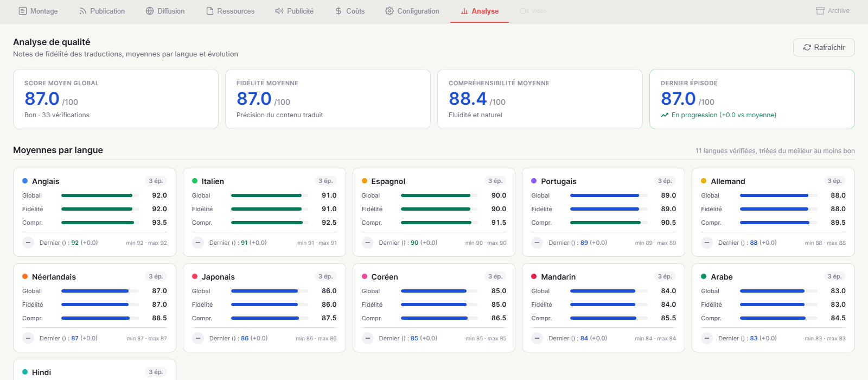Click the Coréen language heading
Image resolution: width=868 pixels, height=380 pixels.
pyautogui.click(x=385, y=277)
